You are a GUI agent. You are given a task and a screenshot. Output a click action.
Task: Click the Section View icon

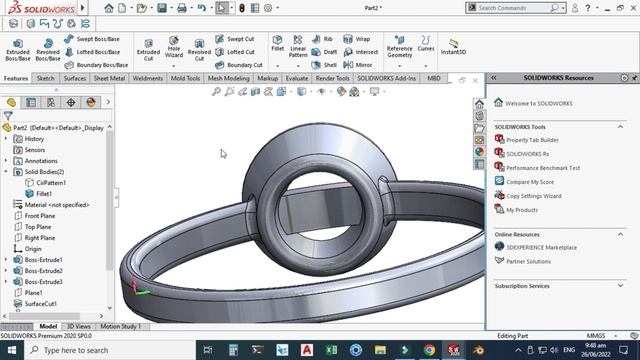pyautogui.click(x=256, y=91)
